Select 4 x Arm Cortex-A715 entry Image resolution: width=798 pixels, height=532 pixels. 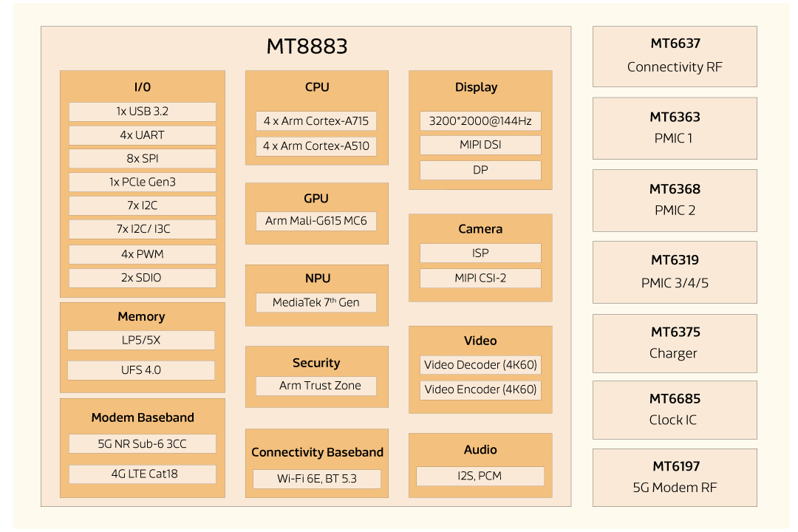316,121
